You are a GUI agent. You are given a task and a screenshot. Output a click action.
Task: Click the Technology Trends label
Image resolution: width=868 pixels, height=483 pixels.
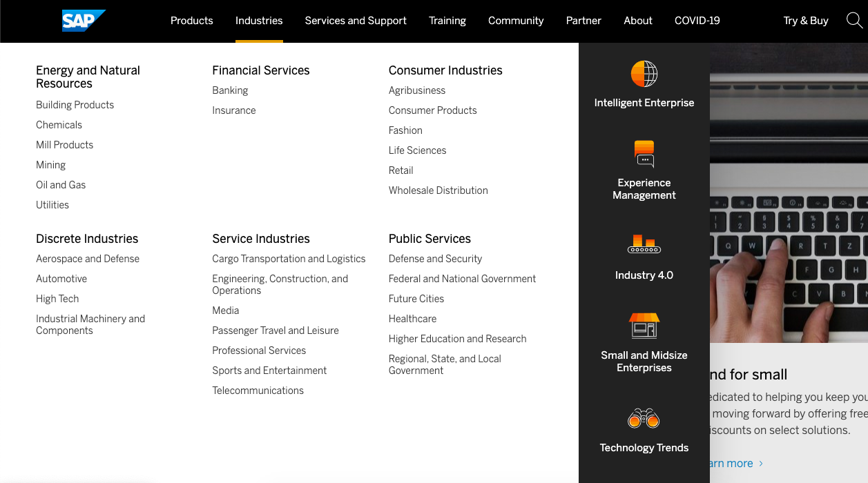coord(644,448)
